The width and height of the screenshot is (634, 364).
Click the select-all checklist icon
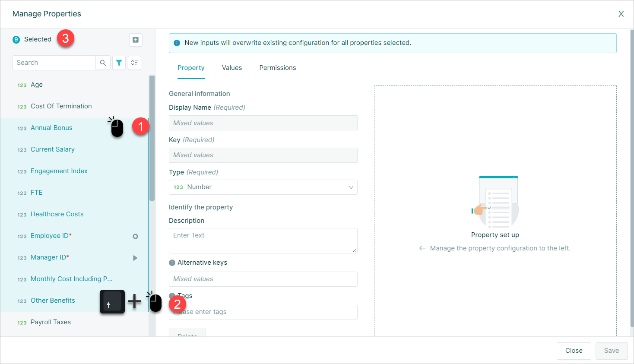(134, 63)
